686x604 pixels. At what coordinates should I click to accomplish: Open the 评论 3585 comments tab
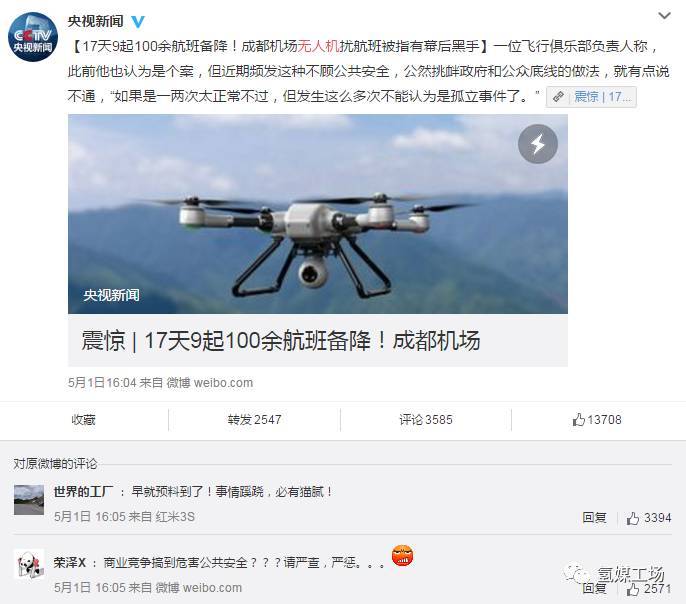pyautogui.click(x=426, y=420)
